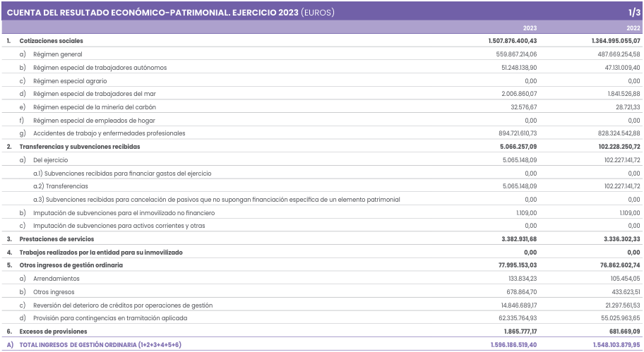Viewport: 644px width, 352px height.
Task: Select 'Régimen especial de trabajadores del mar'
Action: [95, 94]
